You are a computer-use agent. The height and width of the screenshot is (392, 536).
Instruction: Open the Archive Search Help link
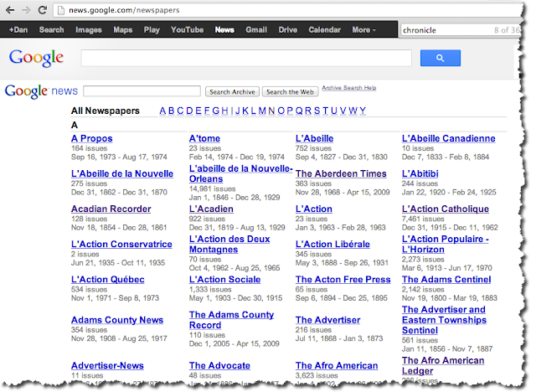tap(348, 88)
